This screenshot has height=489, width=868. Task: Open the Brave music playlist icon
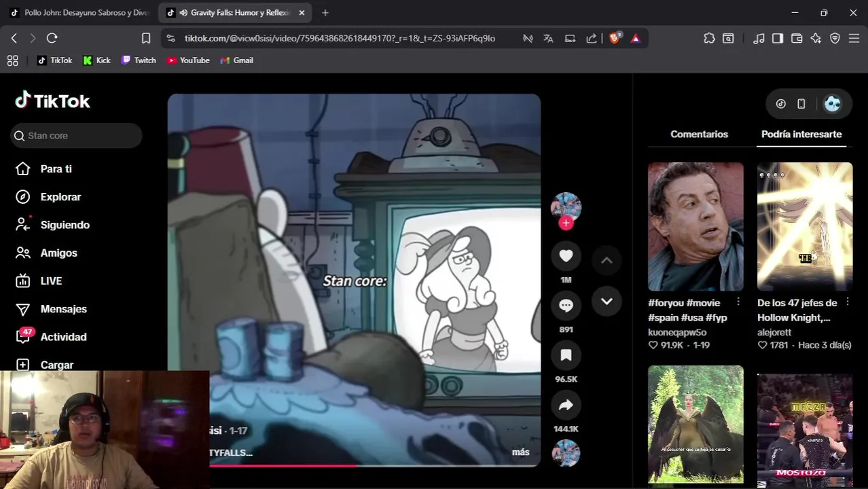(759, 39)
